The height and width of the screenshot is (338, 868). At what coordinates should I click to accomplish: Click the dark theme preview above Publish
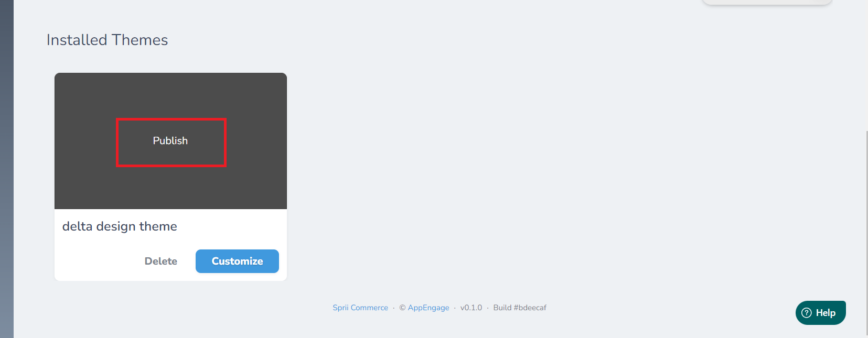click(170, 95)
